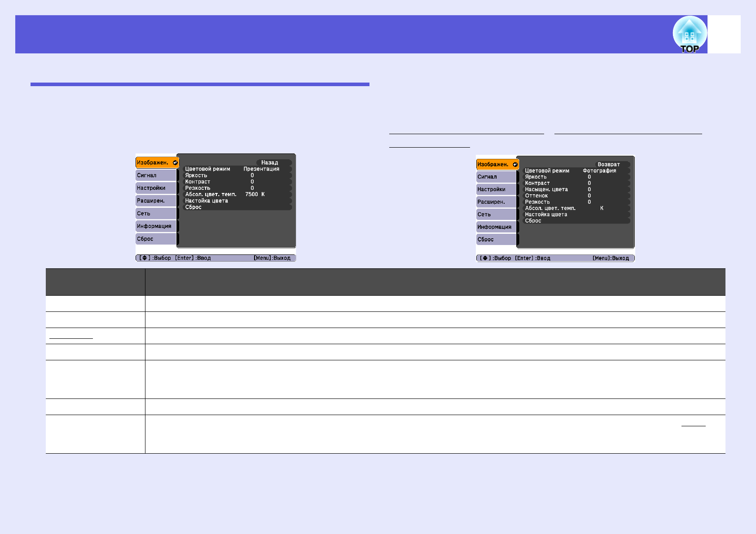Click enter arrow icon beside Возврат menu's Изображен. tab

(515, 165)
